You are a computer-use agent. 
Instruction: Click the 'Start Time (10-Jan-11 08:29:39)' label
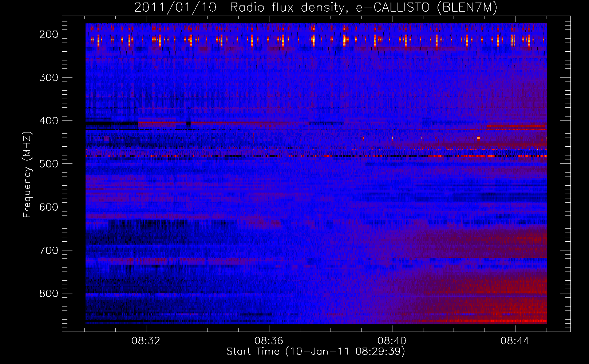pyautogui.click(x=316, y=352)
